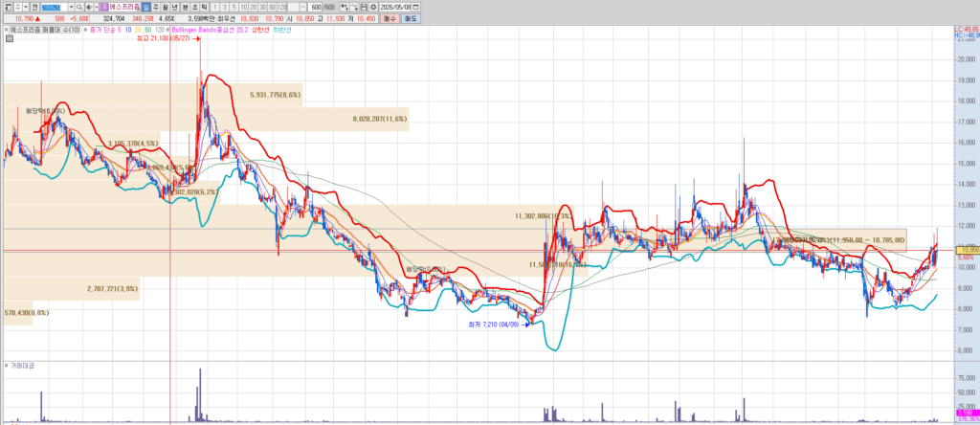Click the add-indicator dots icon with plus
This screenshot has height=425, width=980.
[x=345, y=7]
